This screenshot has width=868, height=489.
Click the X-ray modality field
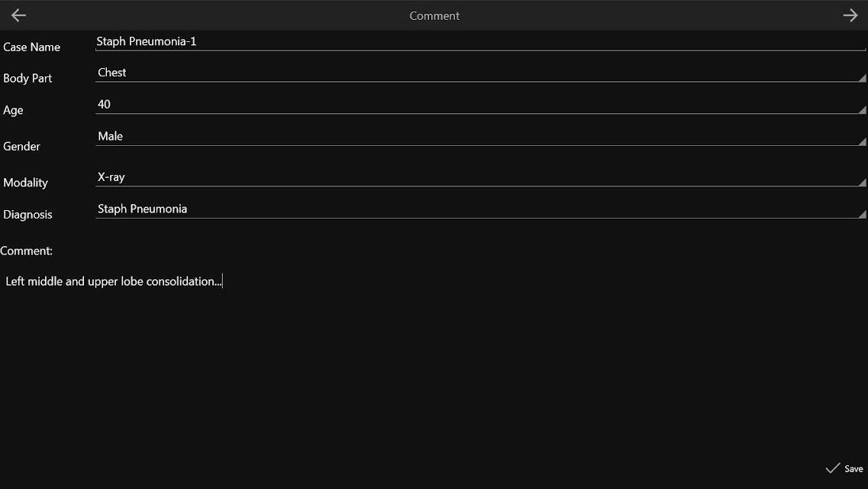click(480, 177)
